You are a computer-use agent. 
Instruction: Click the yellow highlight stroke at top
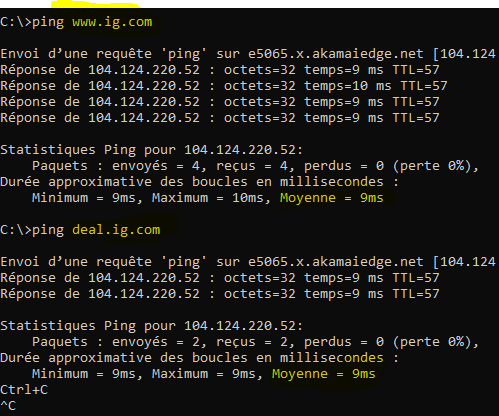coord(96,4)
